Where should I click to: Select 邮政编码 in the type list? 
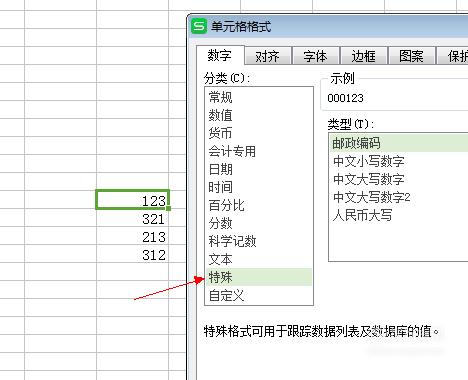[399, 143]
